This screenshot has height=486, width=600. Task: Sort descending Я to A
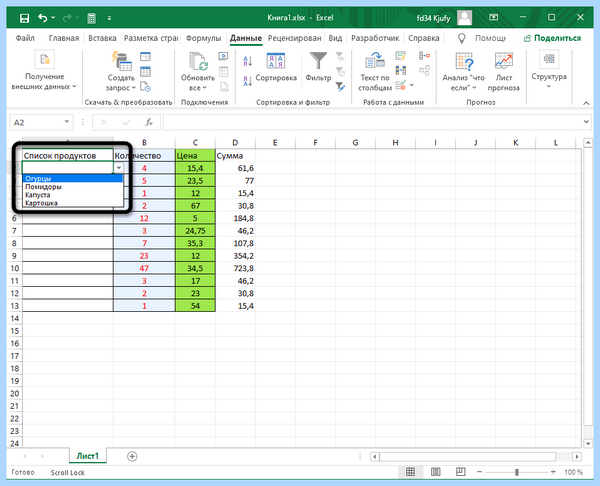click(248, 81)
